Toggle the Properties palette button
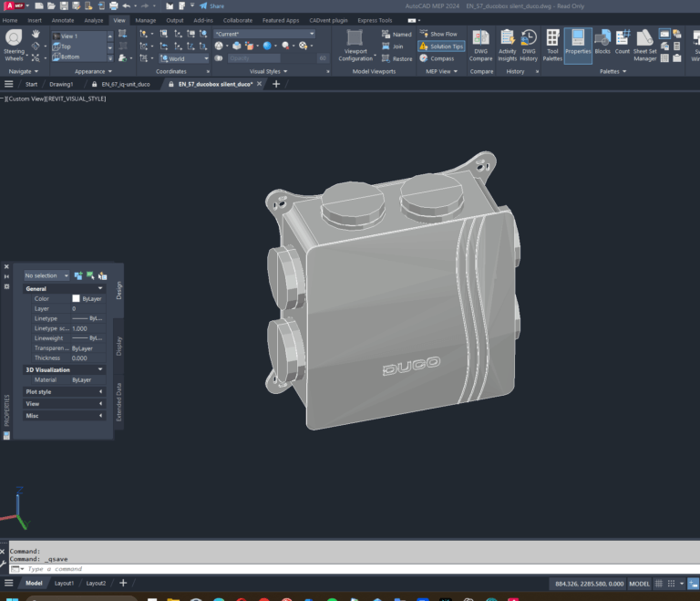The width and height of the screenshot is (700, 601). [x=578, y=46]
